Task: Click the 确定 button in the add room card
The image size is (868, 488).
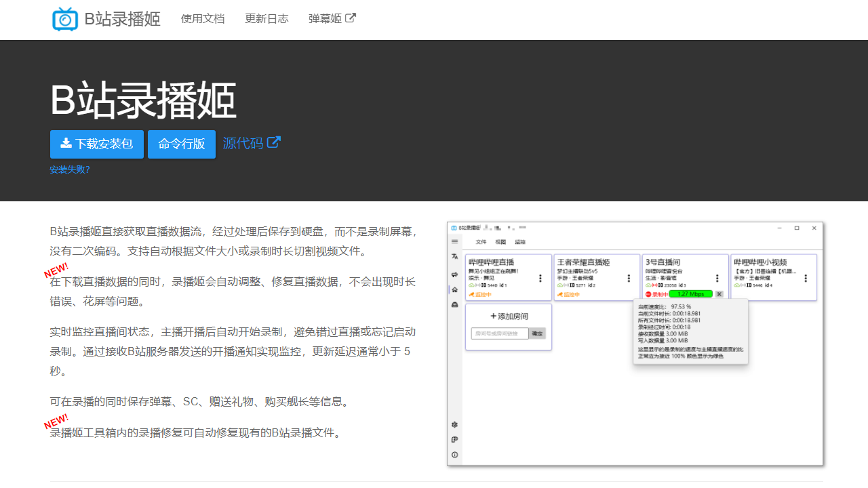Action: (x=537, y=333)
